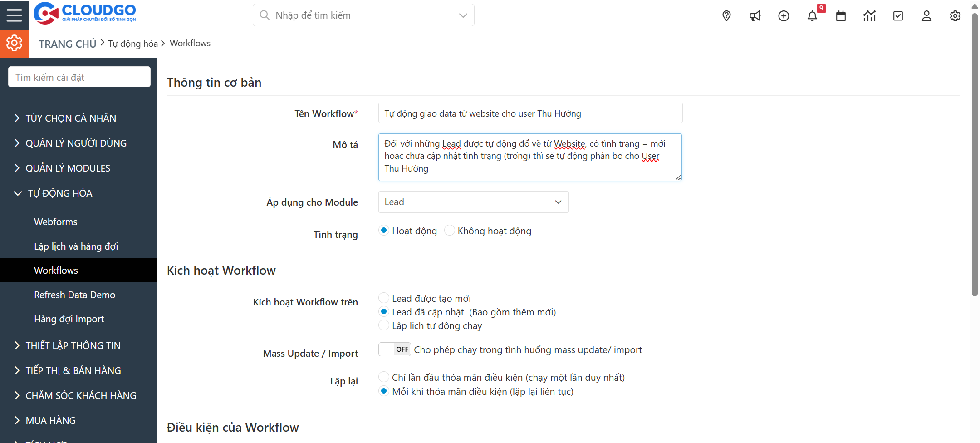Click the page vertical scrollbar

pyautogui.click(x=975, y=154)
